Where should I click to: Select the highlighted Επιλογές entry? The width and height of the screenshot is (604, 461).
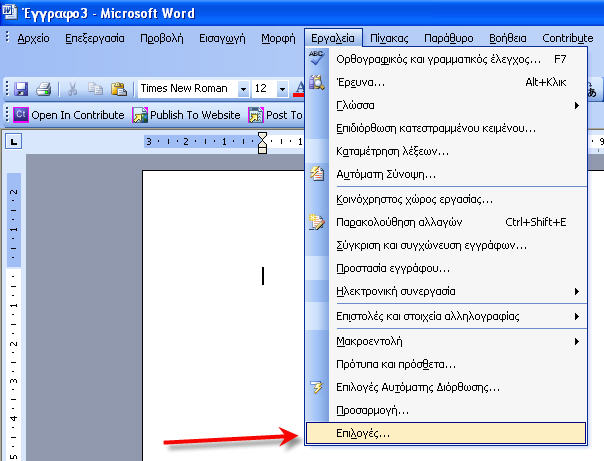446,433
